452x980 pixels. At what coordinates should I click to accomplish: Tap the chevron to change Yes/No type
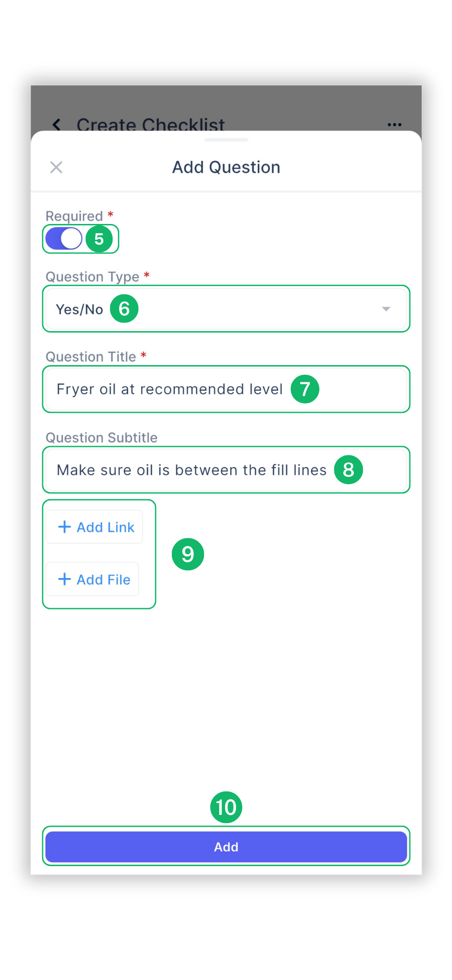[386, 309]
